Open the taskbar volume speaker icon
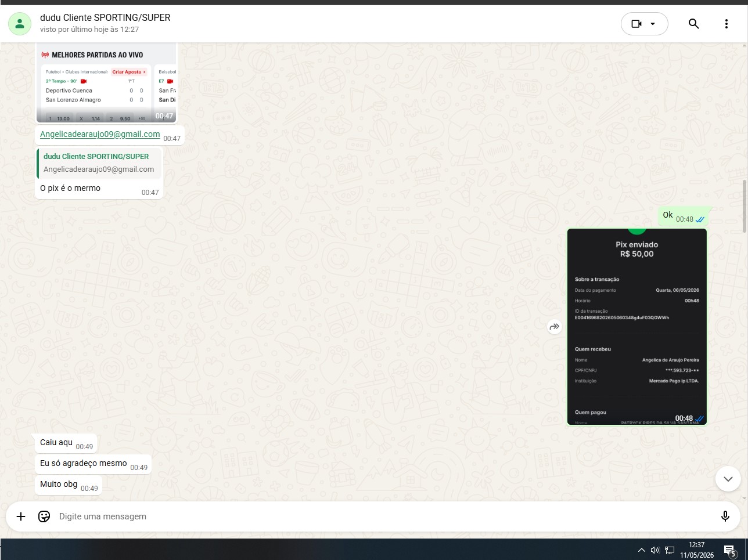The width and height of the screenshot is (748, 560). pos(655,550)
